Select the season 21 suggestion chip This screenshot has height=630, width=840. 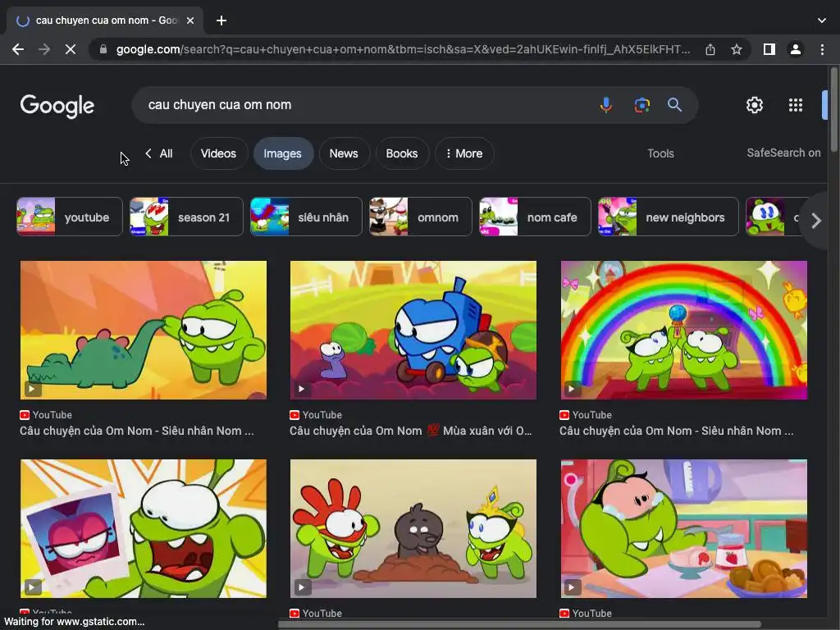pos(186,217)
